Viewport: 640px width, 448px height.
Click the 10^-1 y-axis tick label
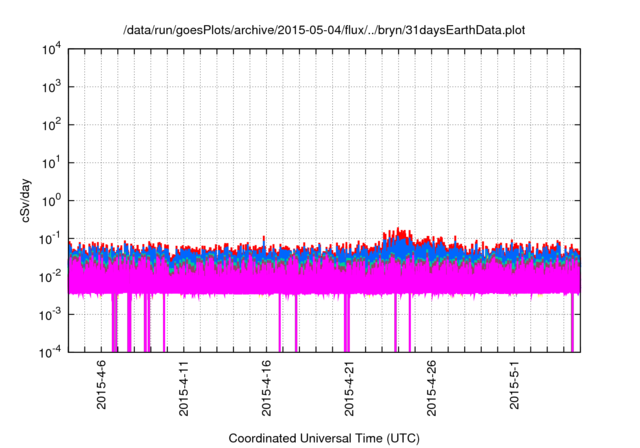50,239
